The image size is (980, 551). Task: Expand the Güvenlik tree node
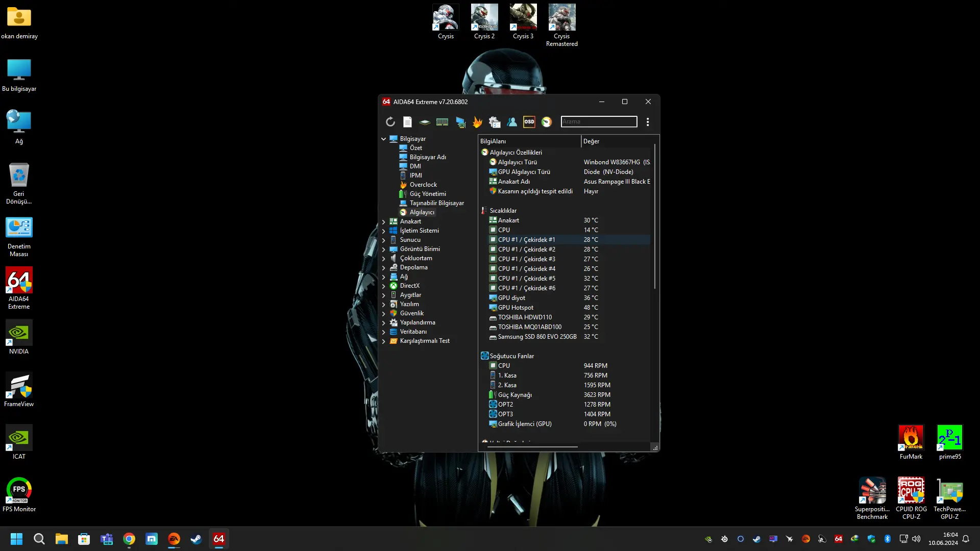click(384, 313)
